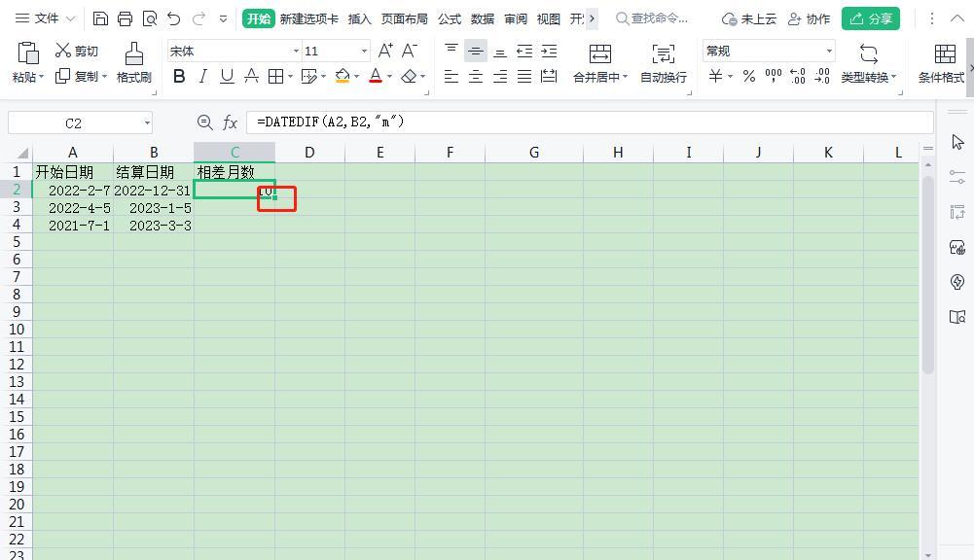Open the font name dropdown 宋体
Screen dimensions: 974x560
[297, 51]
